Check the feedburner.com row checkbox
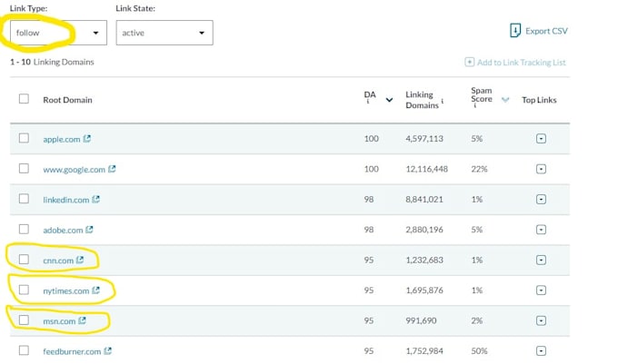Screen dimensions: 618x364 point(24,350)
